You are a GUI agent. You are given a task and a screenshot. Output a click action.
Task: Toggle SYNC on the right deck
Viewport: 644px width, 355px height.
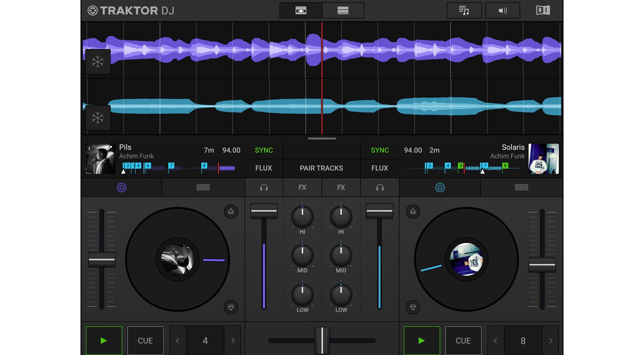click(x=380, y=150)
